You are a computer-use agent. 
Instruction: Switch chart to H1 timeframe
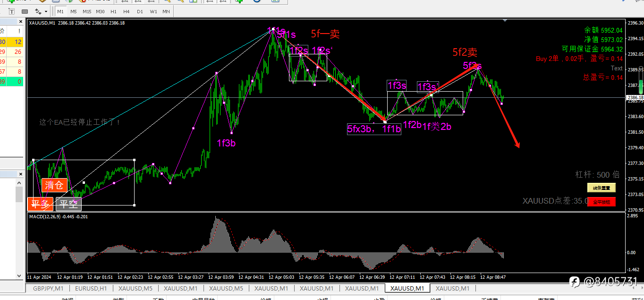click(x=113, y=11)
